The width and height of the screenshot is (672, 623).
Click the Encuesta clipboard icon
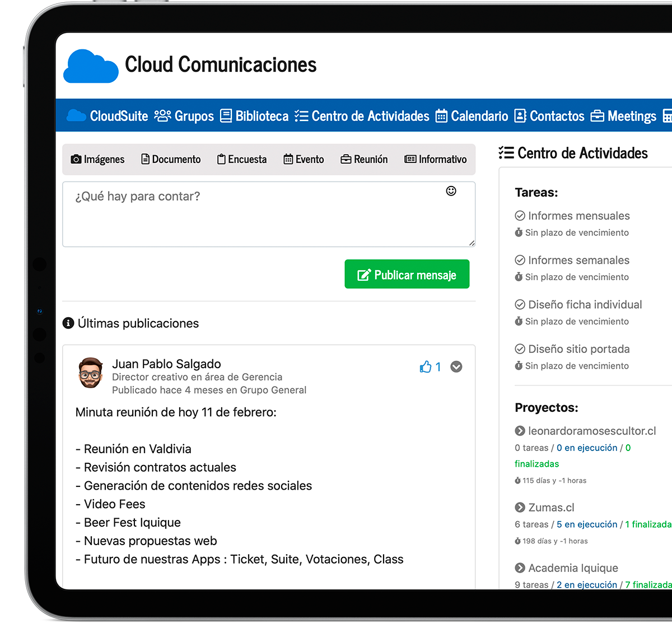coord(221,160)
